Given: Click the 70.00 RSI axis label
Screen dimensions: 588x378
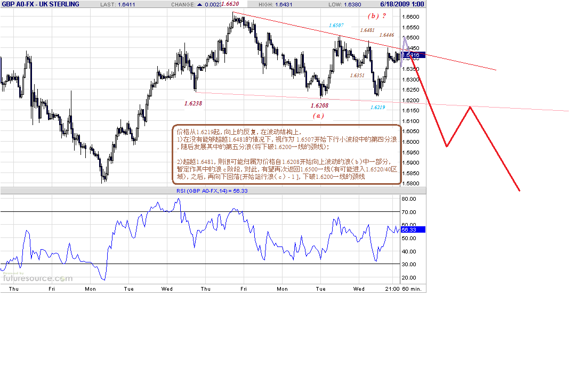Looking at the screenshot, I should [409, 212].
